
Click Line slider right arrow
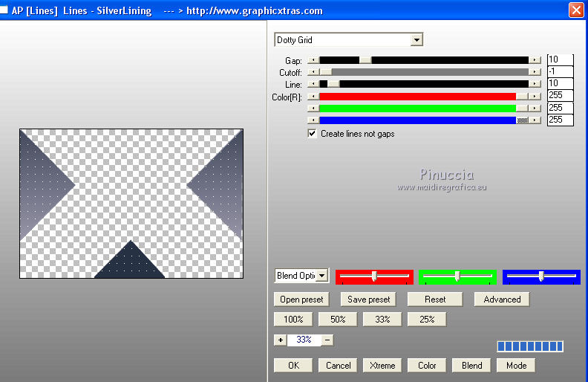[535, 84]
